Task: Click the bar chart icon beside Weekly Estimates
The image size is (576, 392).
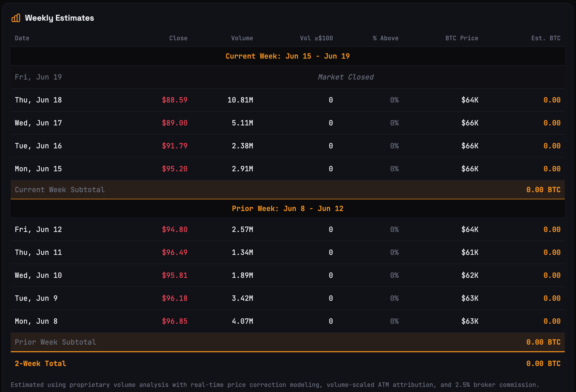Action: point(16,18)
